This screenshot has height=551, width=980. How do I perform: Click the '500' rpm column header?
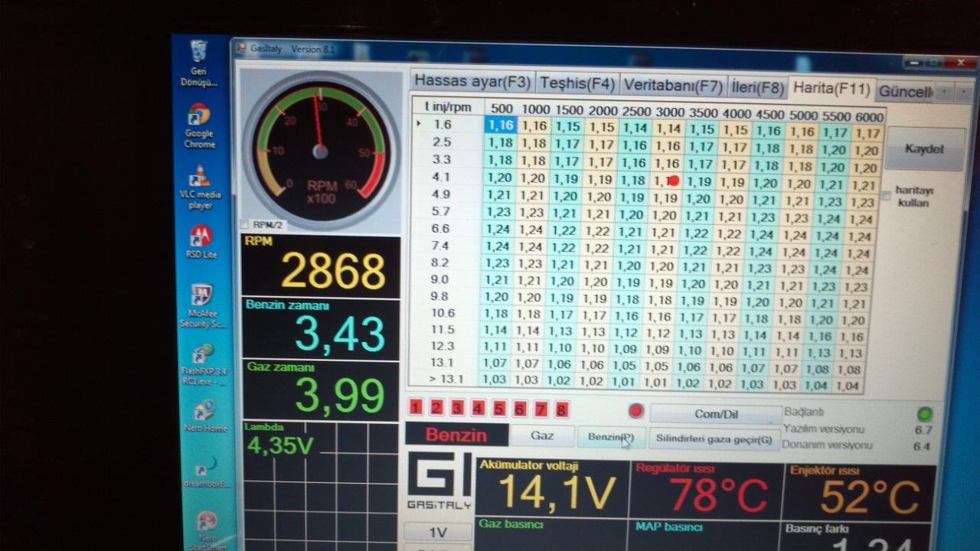click(x=501, y=109)
